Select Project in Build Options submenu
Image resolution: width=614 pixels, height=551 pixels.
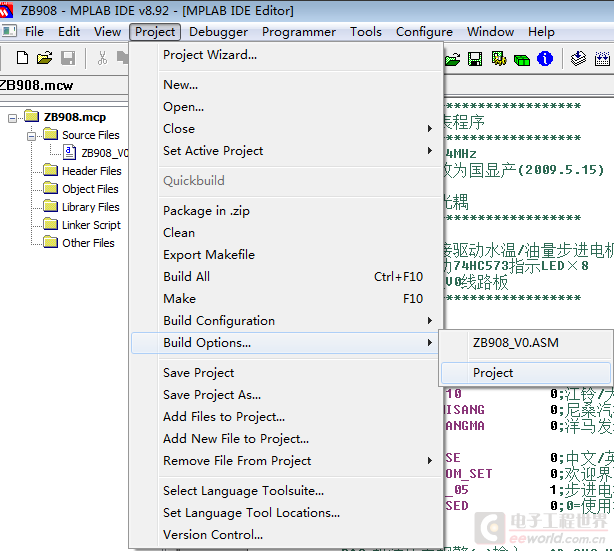tap(526, 373)
